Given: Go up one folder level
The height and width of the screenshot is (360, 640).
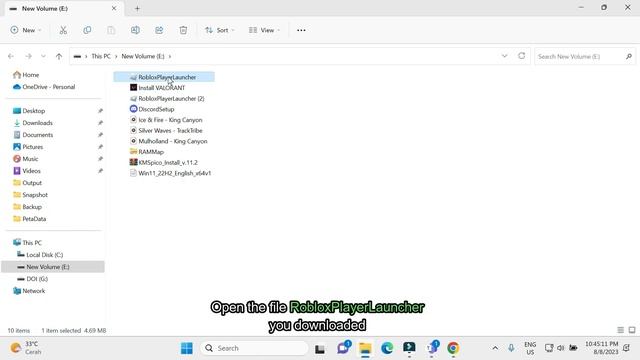Looking at the screenshot, I should pyautogui.click(x=59, y=56).
